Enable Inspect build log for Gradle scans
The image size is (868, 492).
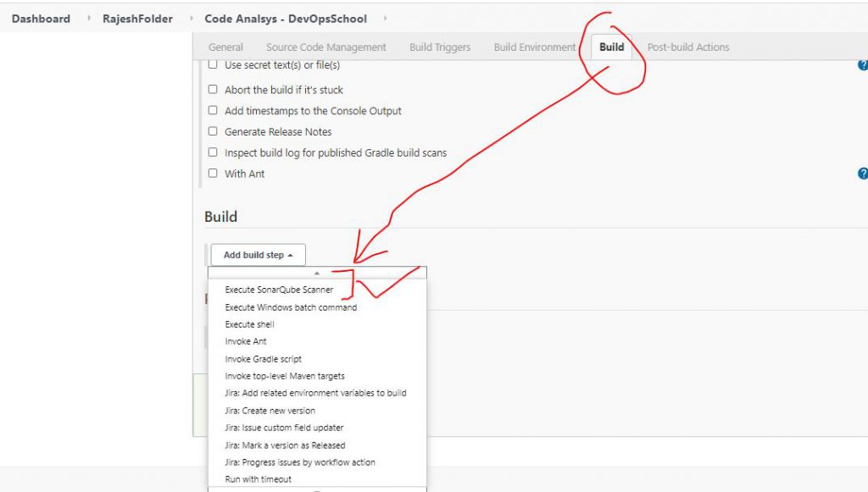(213, 153)
